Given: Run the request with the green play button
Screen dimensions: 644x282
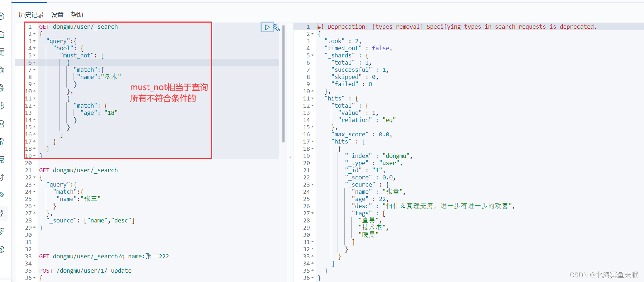Looking at the screenshot, I should pyautogui.click(x=267, y=27).
